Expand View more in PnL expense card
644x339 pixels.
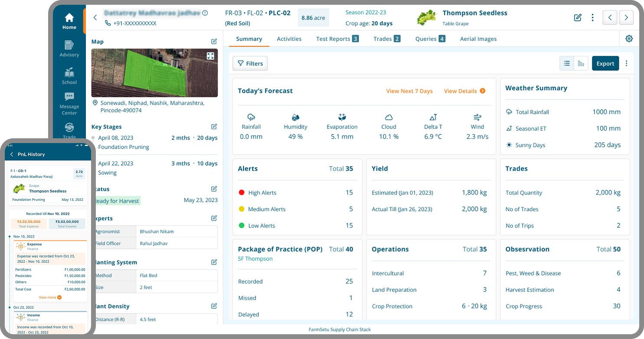click(50, 297)
